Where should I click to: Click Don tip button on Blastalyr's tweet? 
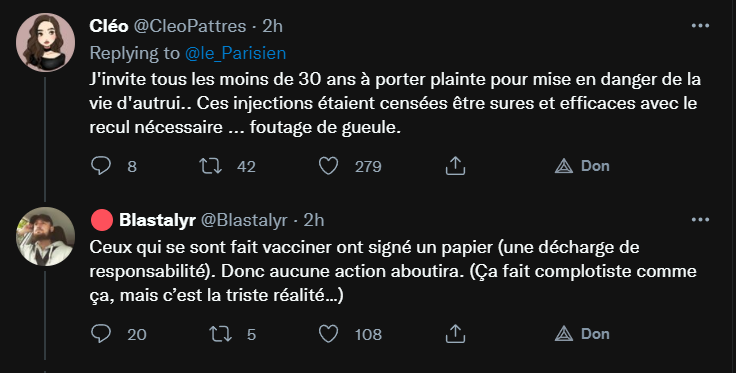point(582,334)
